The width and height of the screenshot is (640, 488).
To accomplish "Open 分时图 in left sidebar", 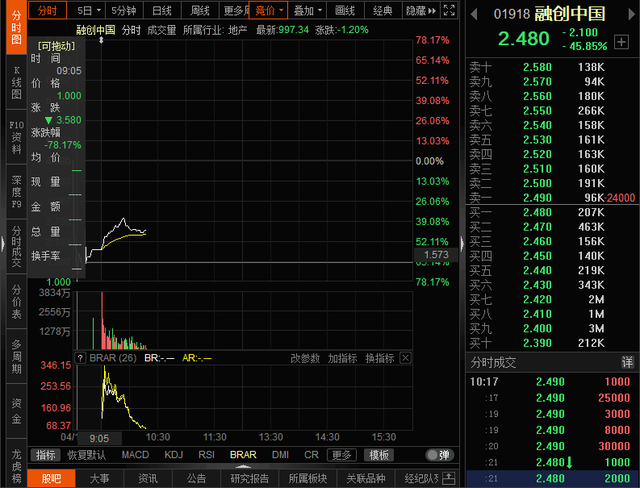I will tap(16, 27).
